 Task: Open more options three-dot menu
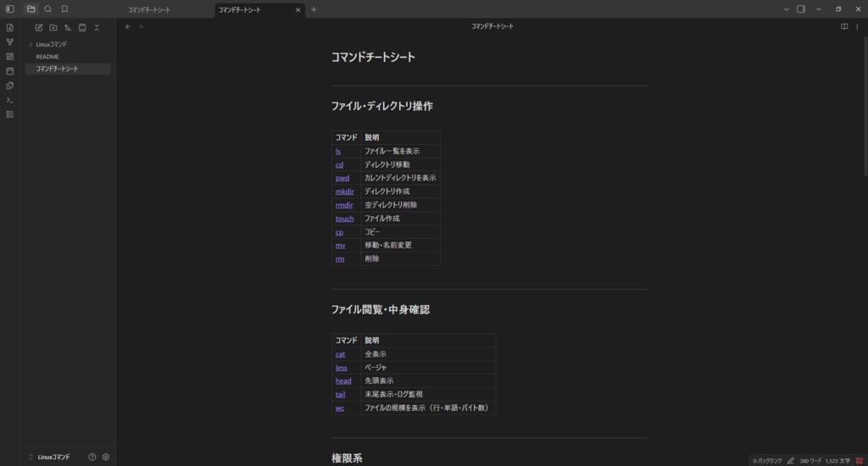[857, 26]
